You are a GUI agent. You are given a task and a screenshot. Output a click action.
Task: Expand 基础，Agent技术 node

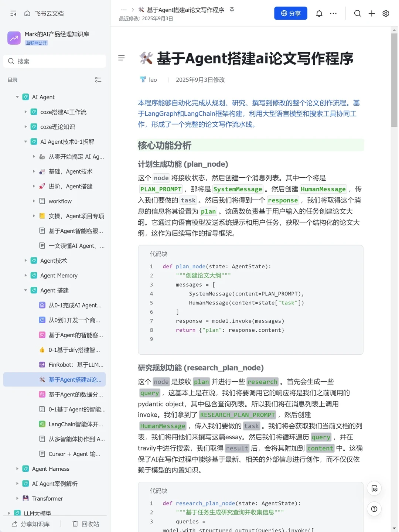(x=34, y=171)
